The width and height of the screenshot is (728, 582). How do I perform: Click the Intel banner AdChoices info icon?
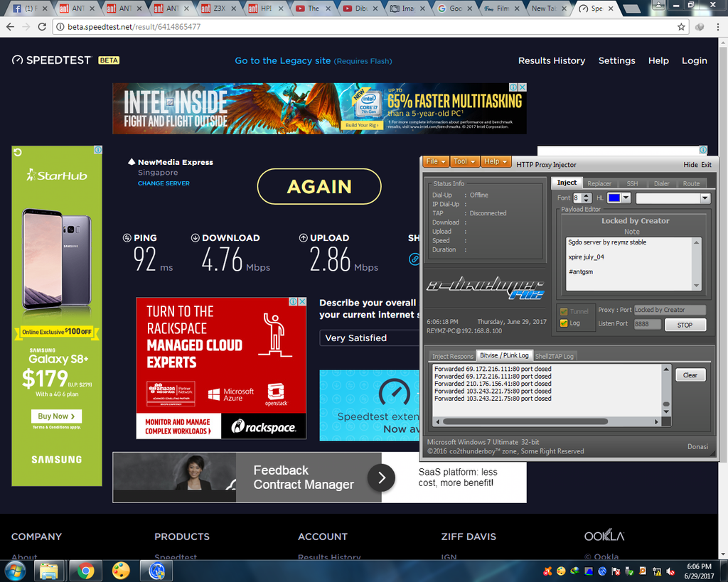point(513,87)
